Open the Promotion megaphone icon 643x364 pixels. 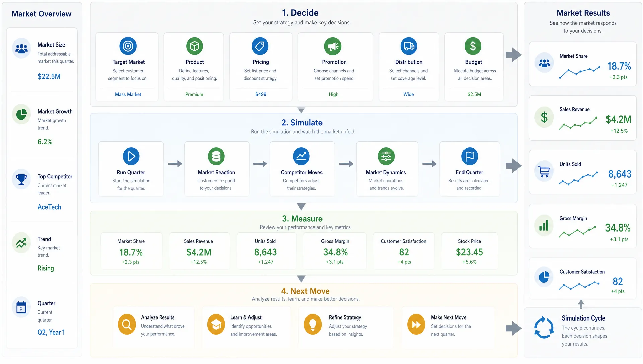333,46
